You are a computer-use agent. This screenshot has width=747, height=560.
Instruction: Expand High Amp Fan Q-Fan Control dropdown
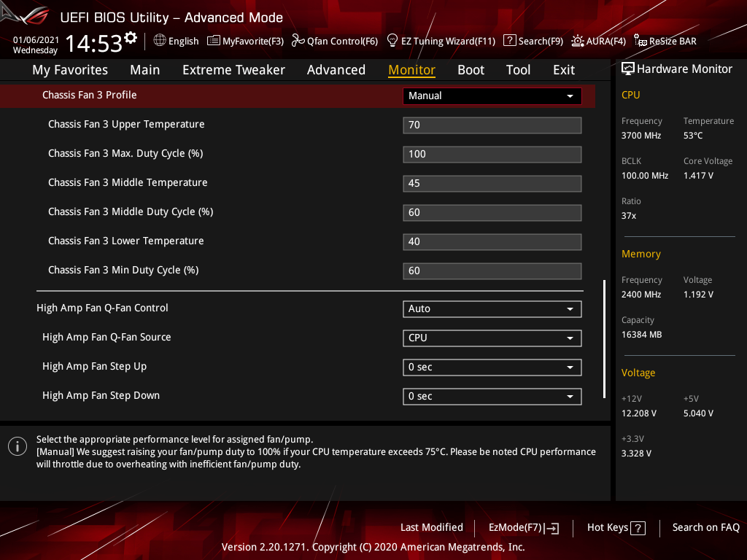click(492, 308)
